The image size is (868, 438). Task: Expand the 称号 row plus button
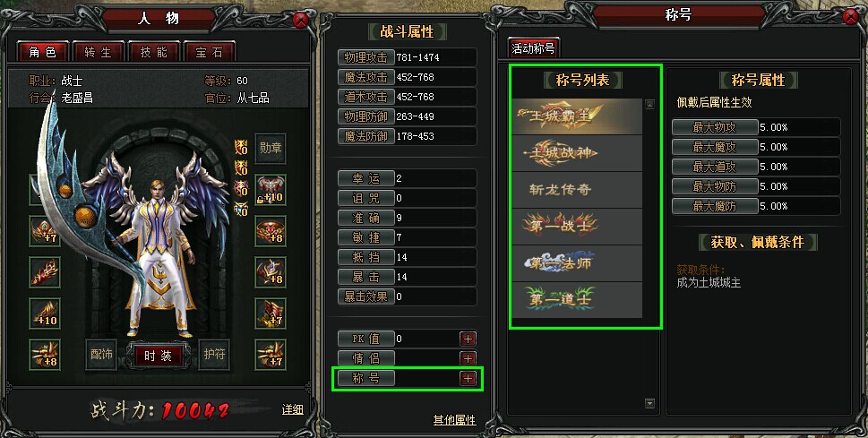click(468, 378)
